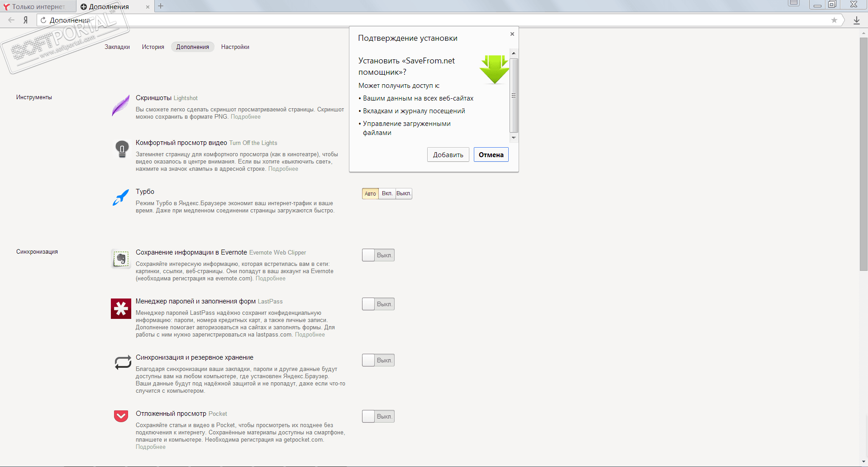868x467 pixels.
Task: Click the Менеджер паролей и заполнения форм title
Action: tap(196, 301)
